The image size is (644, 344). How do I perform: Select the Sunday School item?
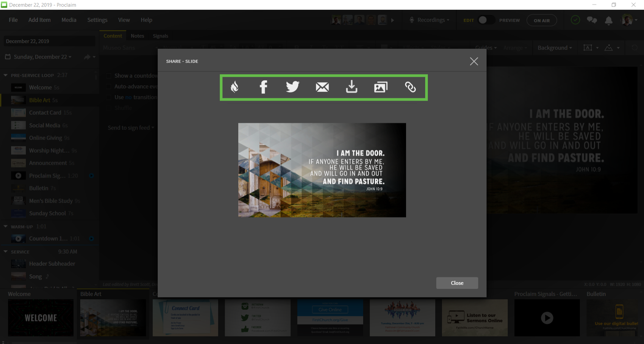pyautogui.click(x=49, y=213)
